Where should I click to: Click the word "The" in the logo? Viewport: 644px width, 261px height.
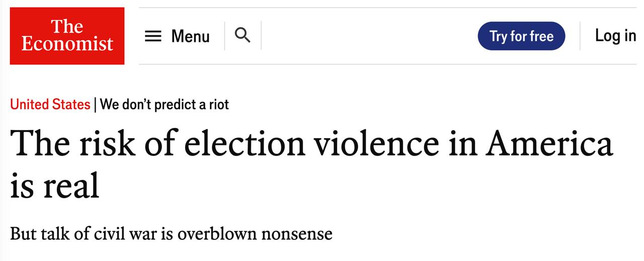click(67, 26)
